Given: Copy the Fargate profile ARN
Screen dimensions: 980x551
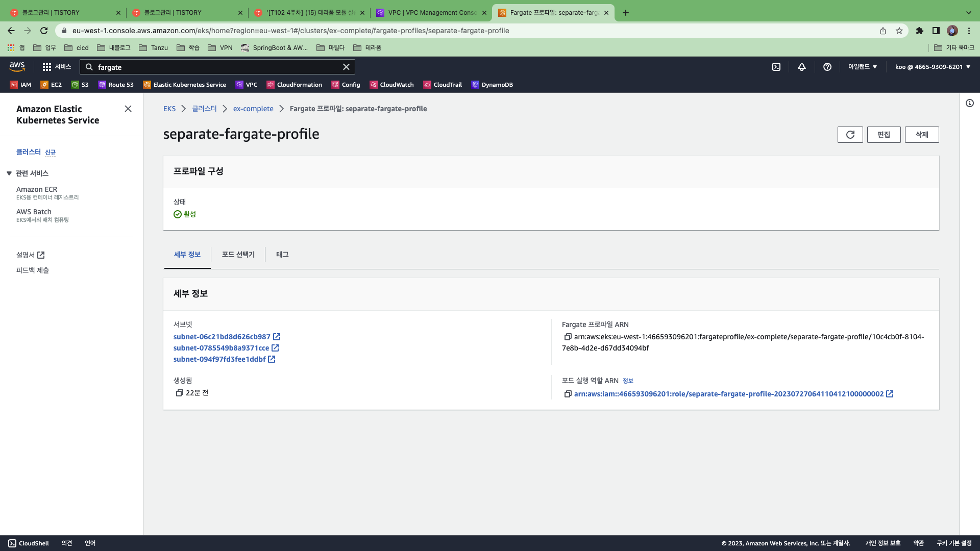Looking at the screenshot, I should 568,337.
